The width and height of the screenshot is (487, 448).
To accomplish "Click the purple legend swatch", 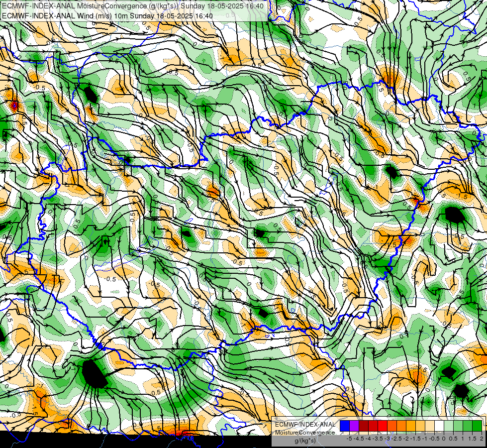I will [354, 426].
